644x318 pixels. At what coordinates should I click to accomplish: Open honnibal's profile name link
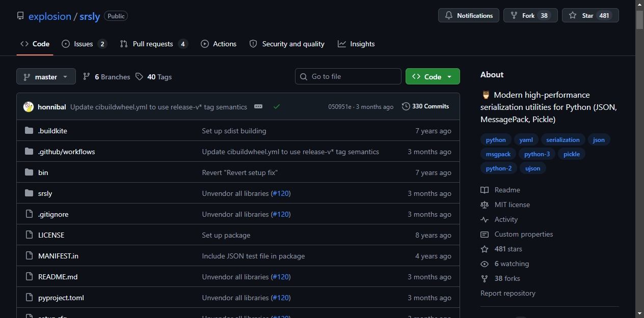click(52, 107)
